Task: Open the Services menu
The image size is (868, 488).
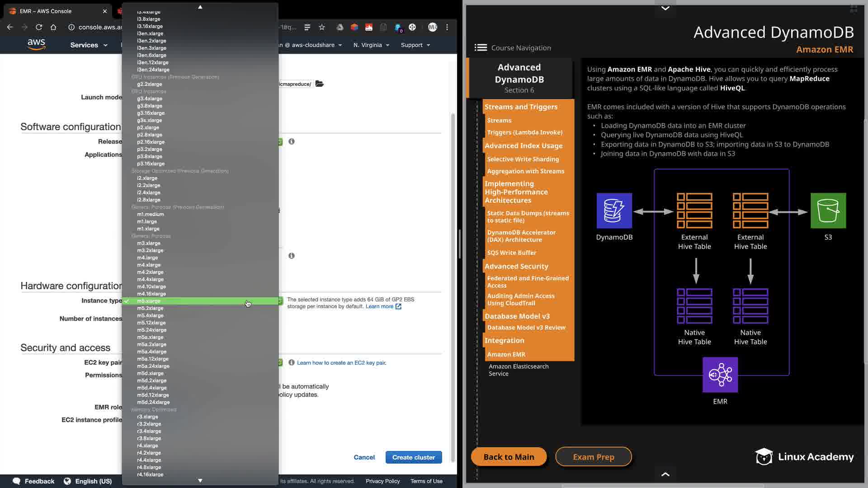Action: click(x=89, y=45)
